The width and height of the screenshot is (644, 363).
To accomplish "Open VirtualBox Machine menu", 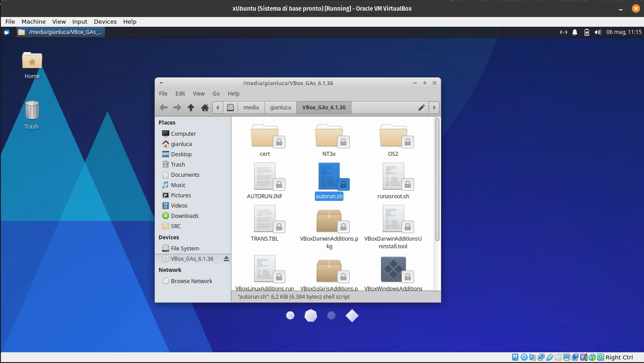I will pos(33,21).
